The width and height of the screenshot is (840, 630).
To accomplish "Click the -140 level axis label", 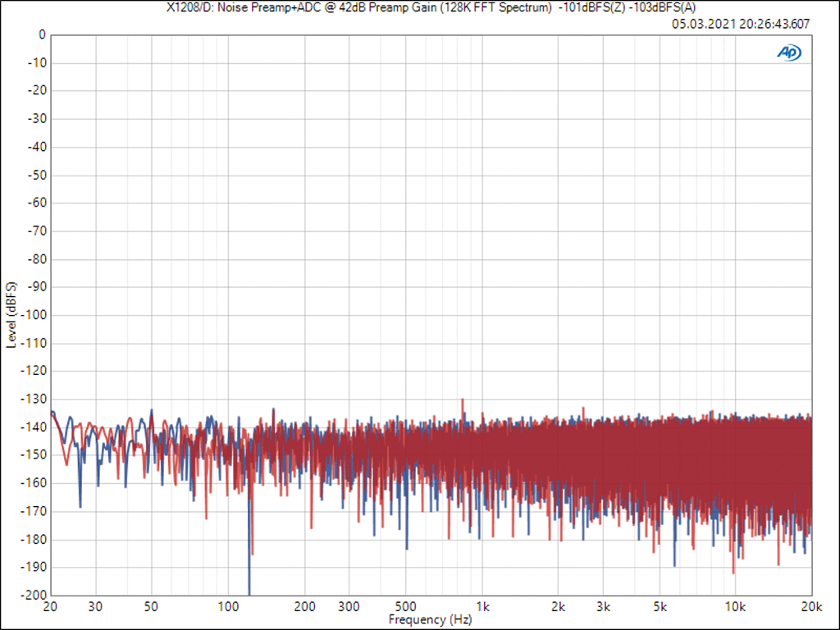I will pos(34,427).
